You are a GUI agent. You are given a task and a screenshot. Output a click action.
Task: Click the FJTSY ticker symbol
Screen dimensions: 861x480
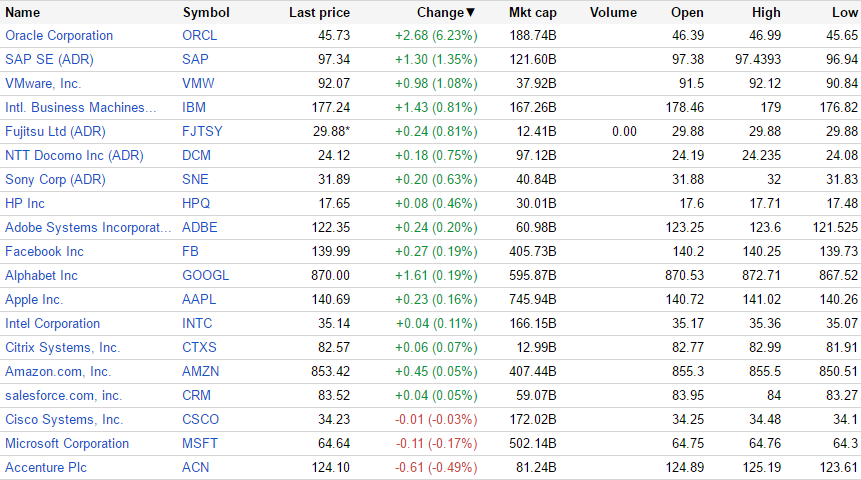pyautogui.click(x=202, y=132)
